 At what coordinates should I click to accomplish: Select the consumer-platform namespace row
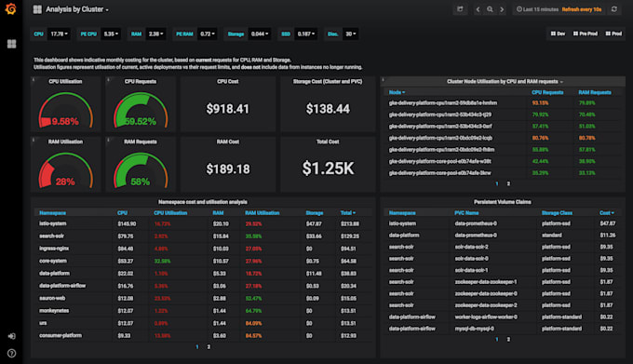click(203, 335)
